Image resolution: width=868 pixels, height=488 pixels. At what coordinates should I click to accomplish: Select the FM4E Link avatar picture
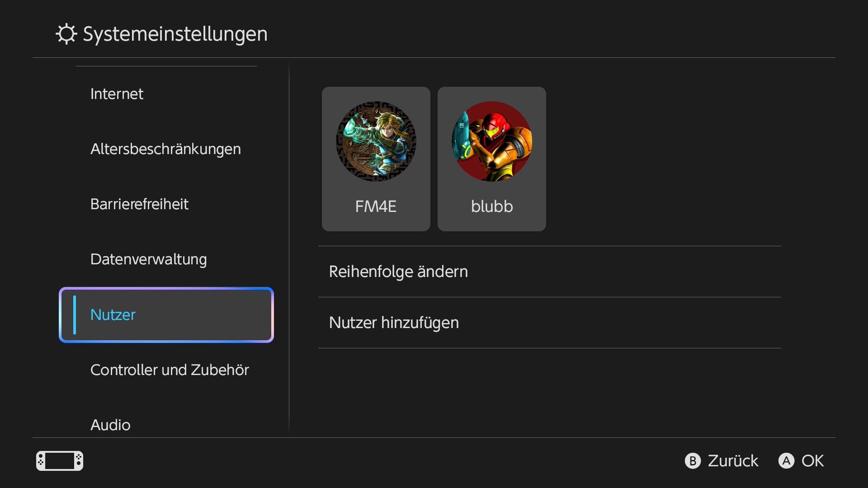[x=376, y=141]
